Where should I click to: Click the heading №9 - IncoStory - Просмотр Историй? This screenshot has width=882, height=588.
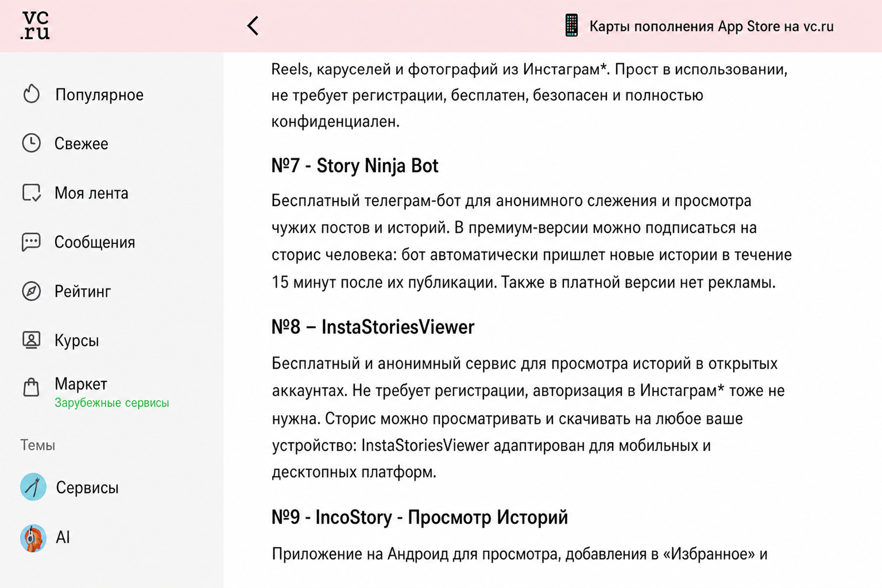pyautogui.click(x=420, y=517)
